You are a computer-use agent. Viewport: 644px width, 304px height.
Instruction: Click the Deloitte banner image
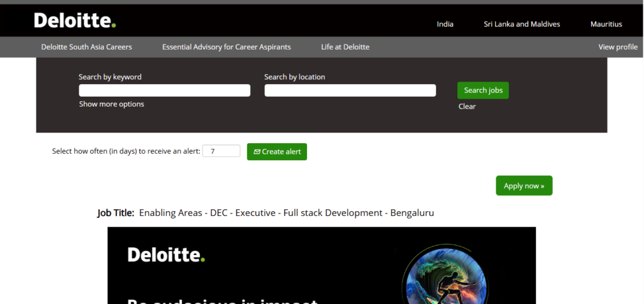pyautogui.click(x=321, y=266)
